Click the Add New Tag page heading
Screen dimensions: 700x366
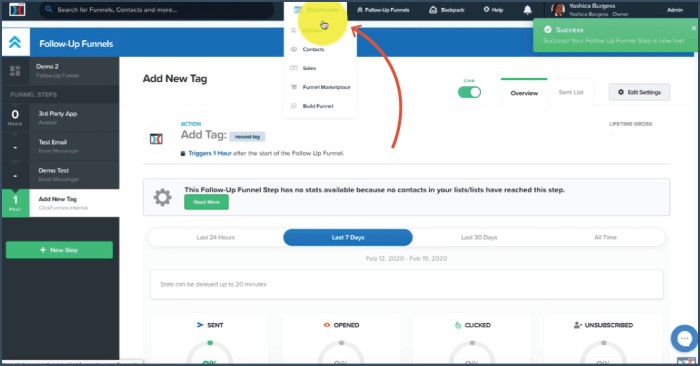click(175, 79)
